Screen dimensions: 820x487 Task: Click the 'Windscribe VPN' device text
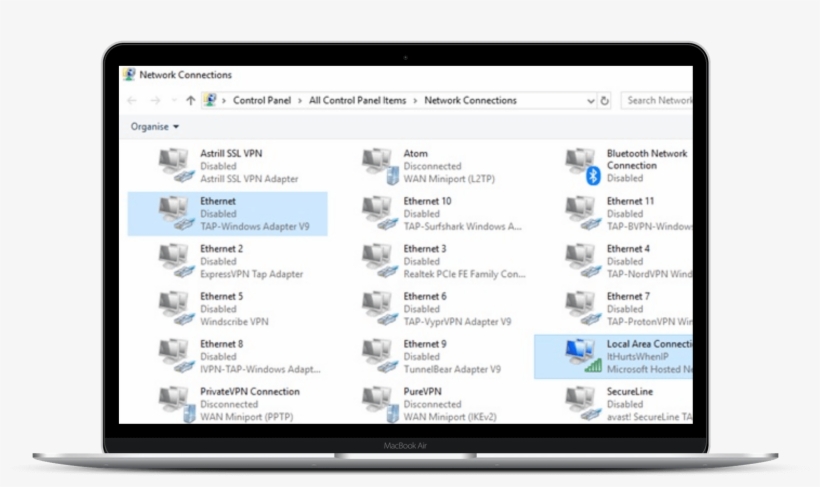(234, 322)
